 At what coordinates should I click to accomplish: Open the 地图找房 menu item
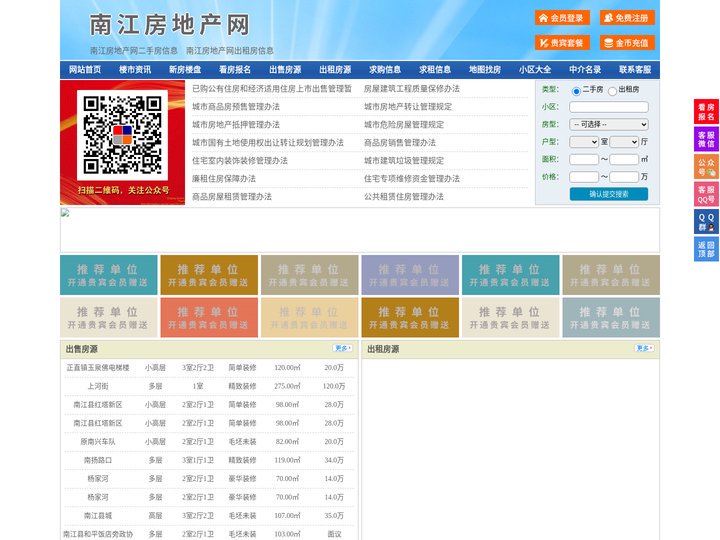[485, 70]
